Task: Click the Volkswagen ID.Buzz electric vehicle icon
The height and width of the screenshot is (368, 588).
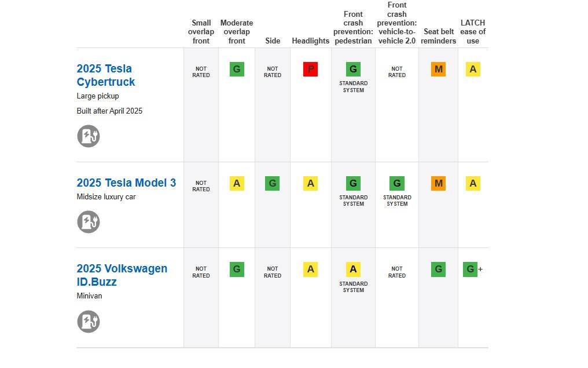Action: pyautogui.click(x=89, y=322)
